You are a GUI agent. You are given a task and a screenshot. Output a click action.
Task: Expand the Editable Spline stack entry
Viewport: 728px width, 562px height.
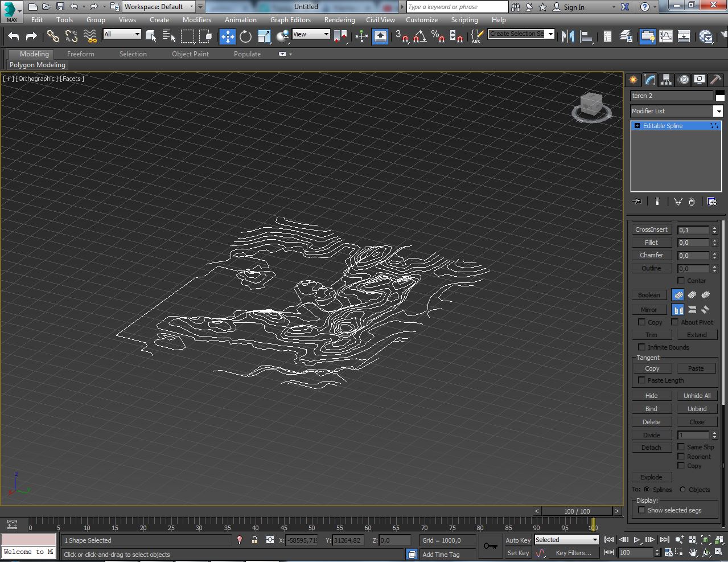(637, 126)
